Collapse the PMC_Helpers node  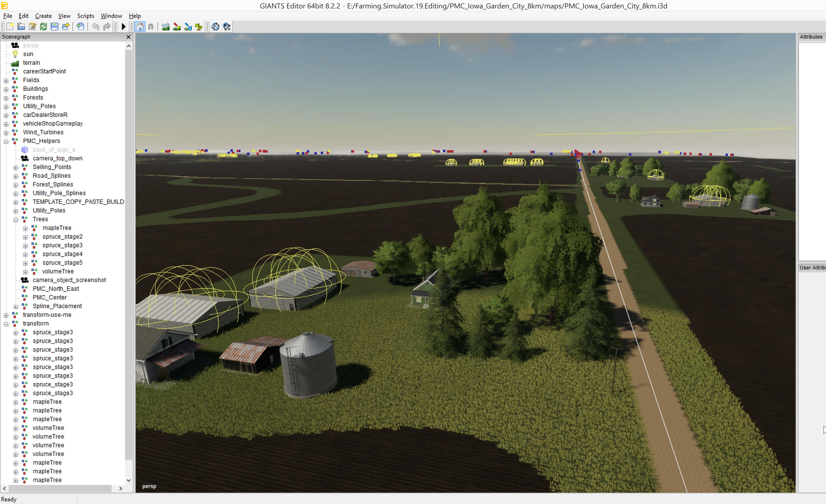pos(6,142)
